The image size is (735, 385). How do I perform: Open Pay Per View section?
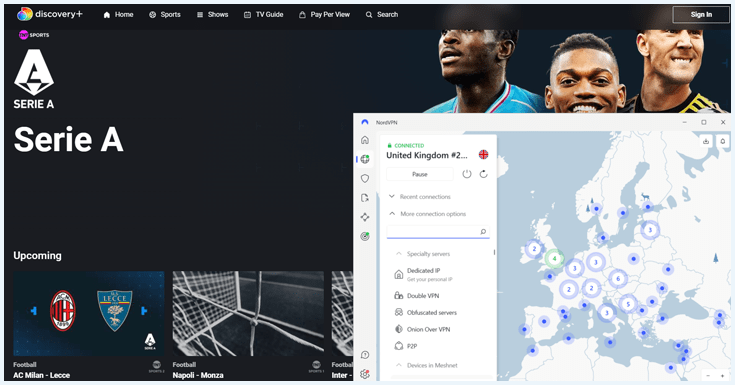point(324,15)
